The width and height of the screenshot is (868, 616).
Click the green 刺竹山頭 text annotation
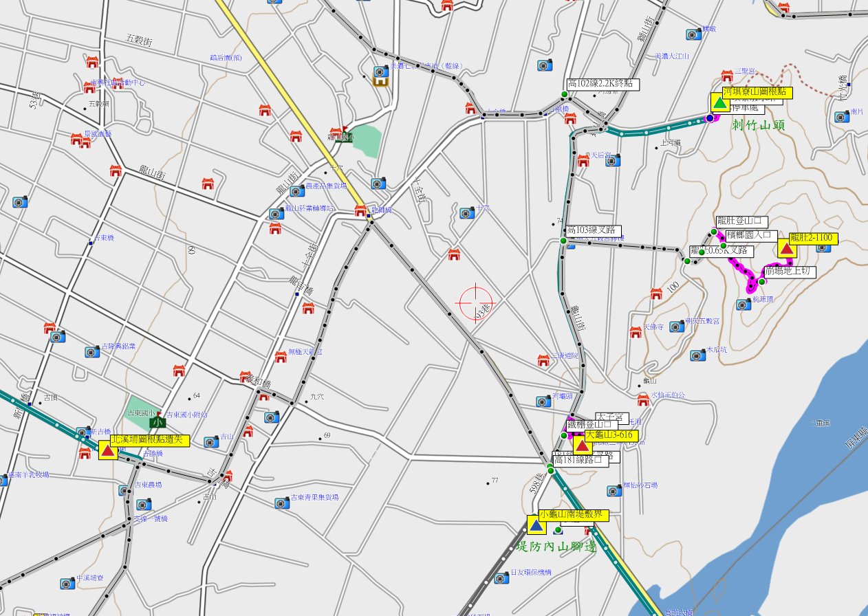coord(761,125)
